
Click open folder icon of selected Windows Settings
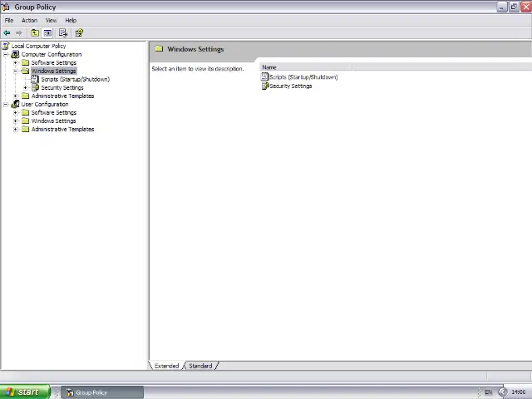(26, 71)
